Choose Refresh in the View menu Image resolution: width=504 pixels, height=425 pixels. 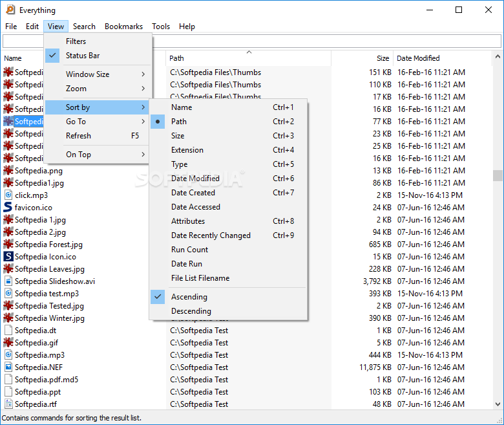98,135
